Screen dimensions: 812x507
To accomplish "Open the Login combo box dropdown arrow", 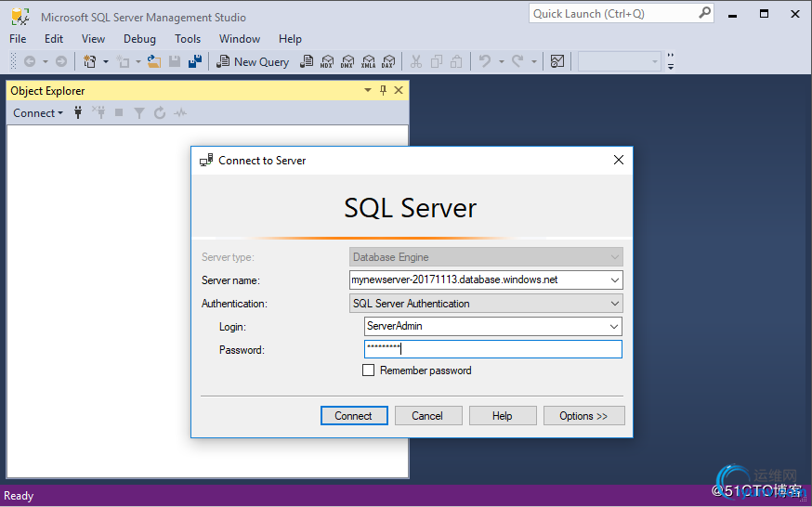I will click(614, 327).
